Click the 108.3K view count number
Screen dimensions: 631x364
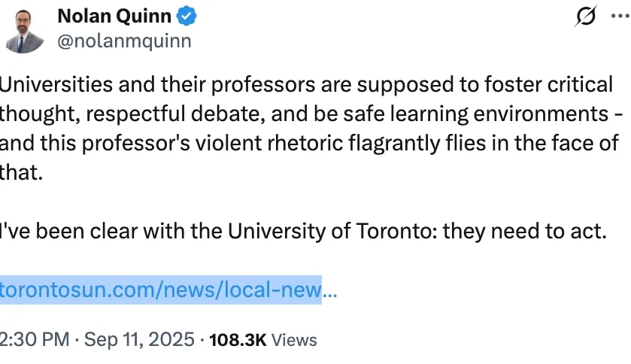click(x=238, y=339)
